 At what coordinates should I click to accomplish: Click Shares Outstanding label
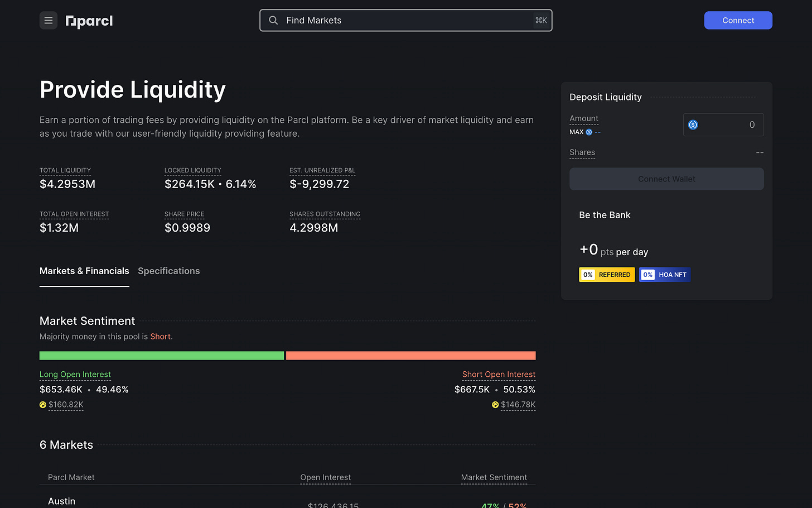(325, 214)
